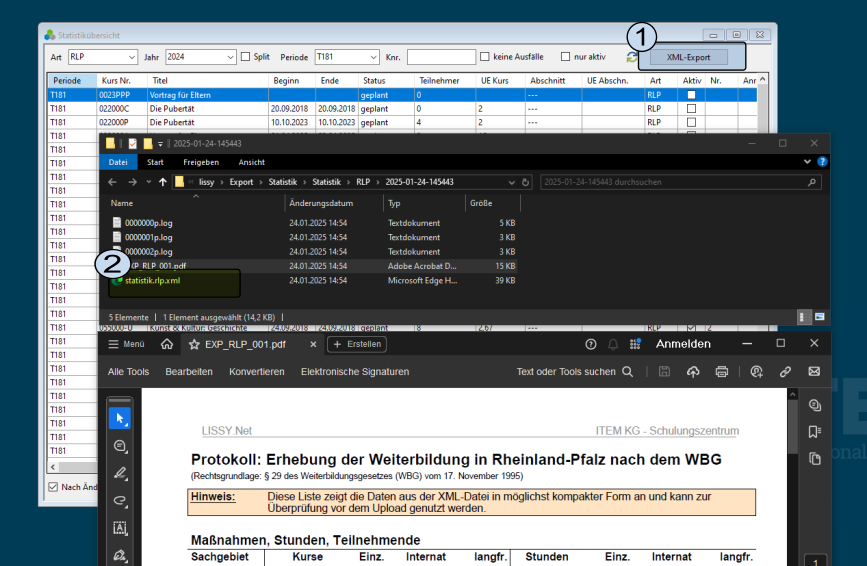Print the PDF with printer icon

722,372
